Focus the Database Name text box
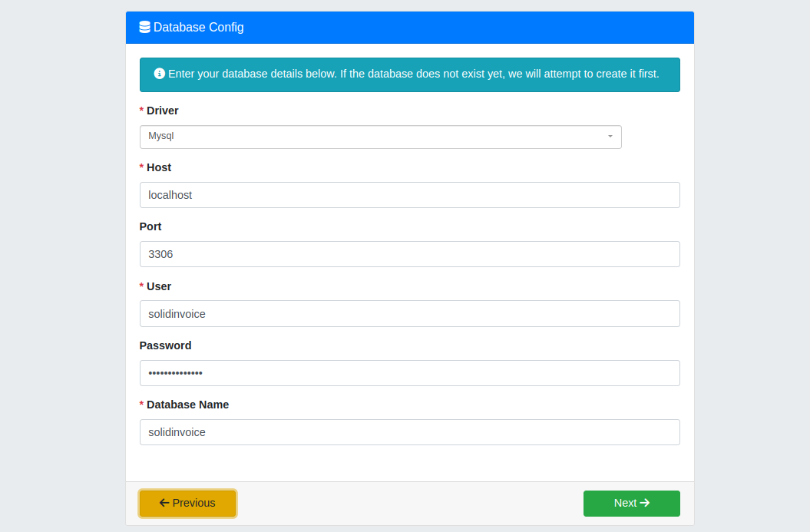 (x=409, y=432)
